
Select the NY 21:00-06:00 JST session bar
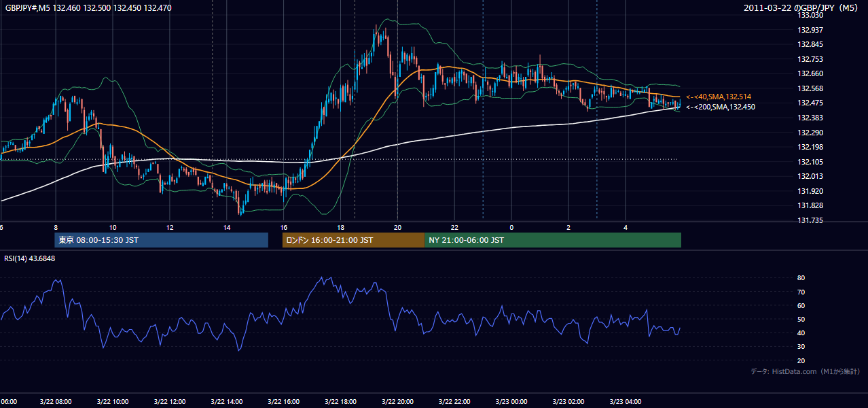coord(553,240)
